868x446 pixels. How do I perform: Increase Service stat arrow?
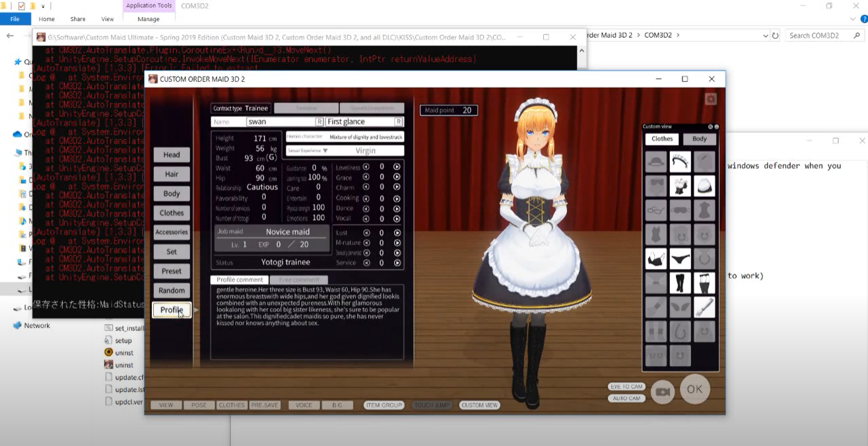tap(397, 263)
